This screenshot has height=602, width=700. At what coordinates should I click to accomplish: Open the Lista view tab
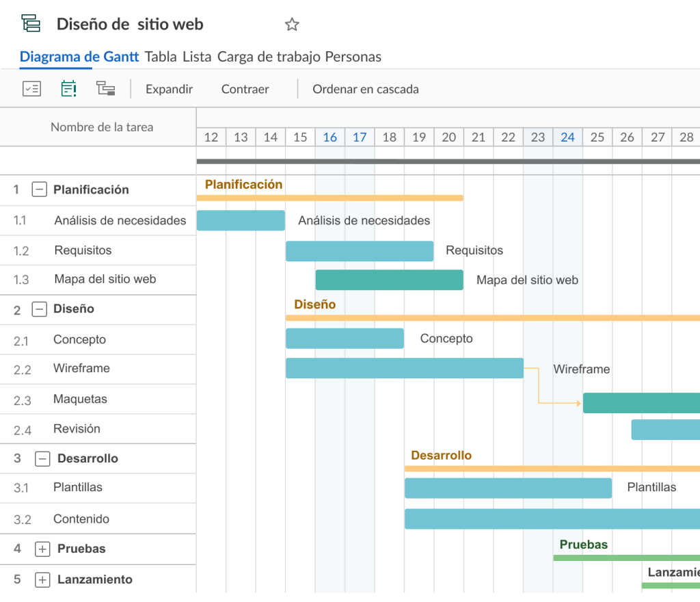(x=197, y=57)
